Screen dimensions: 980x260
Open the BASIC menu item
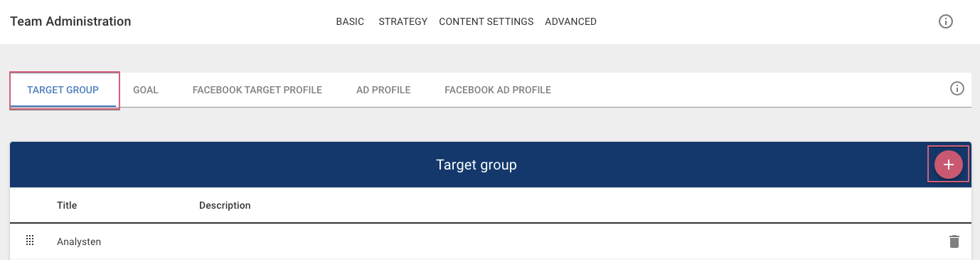(350, 21)
